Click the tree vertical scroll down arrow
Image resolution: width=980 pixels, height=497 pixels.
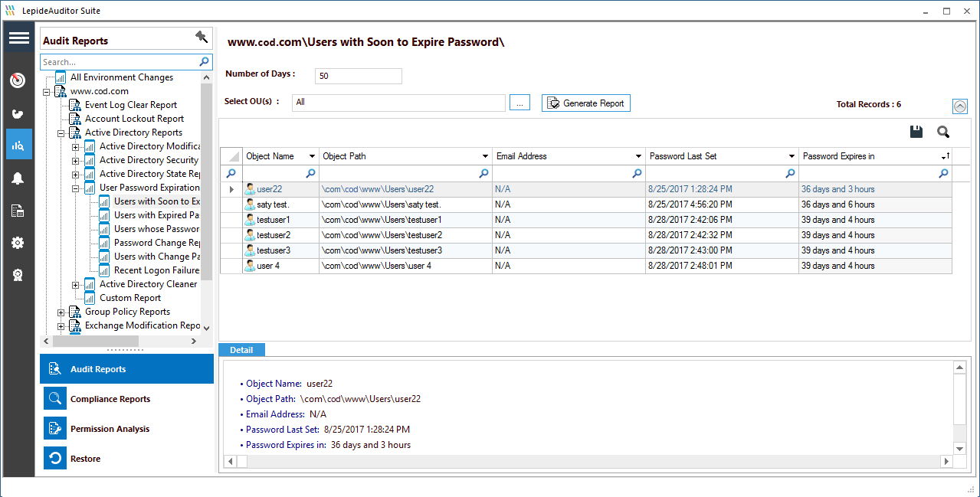[x=206, y=328]
